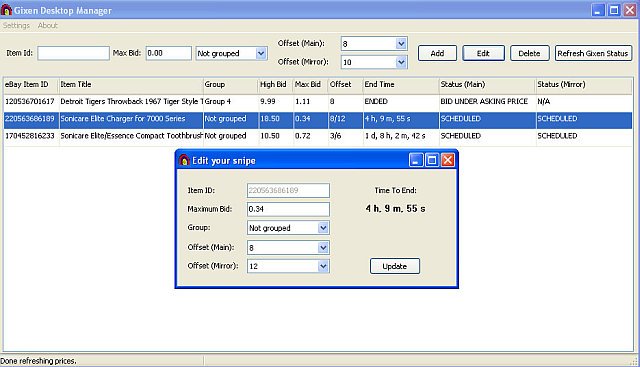Viewport: 640px width, 367px height.
Task: Open the top Offset (Main) dropdown showing 8
Action: click(x=401, y=44)
